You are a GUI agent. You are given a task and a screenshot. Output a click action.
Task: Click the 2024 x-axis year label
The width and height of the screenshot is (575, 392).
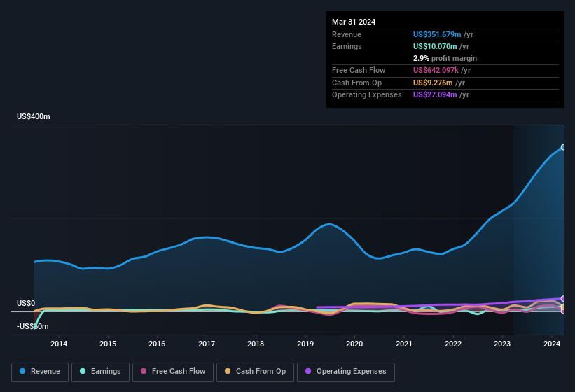pyautogui.click(x=551, y=344)
